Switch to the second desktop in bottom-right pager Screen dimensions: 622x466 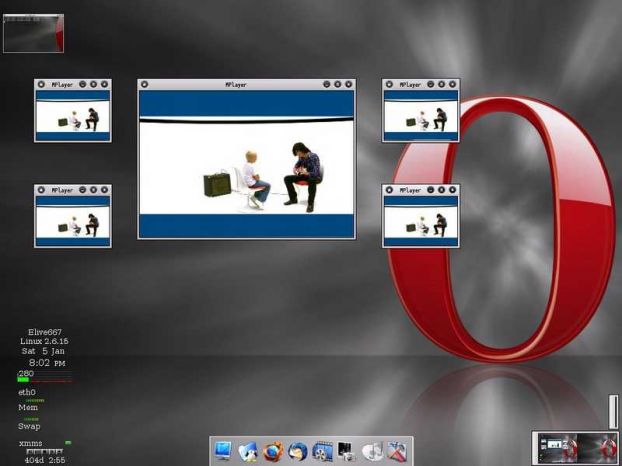[597, 448]
